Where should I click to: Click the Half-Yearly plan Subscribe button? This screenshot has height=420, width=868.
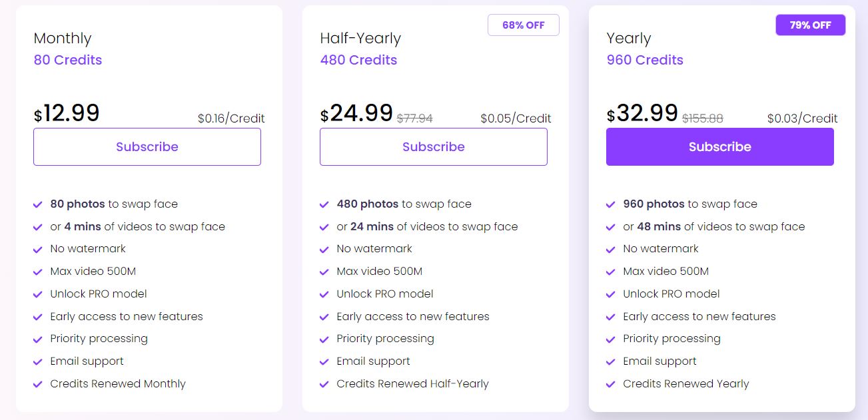[x=433, y=146]
